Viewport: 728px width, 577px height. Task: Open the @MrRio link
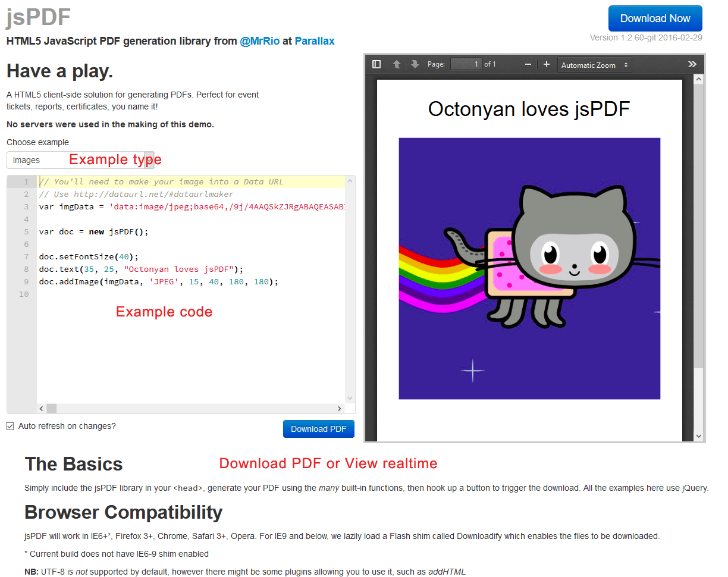(x=259, y=40)
